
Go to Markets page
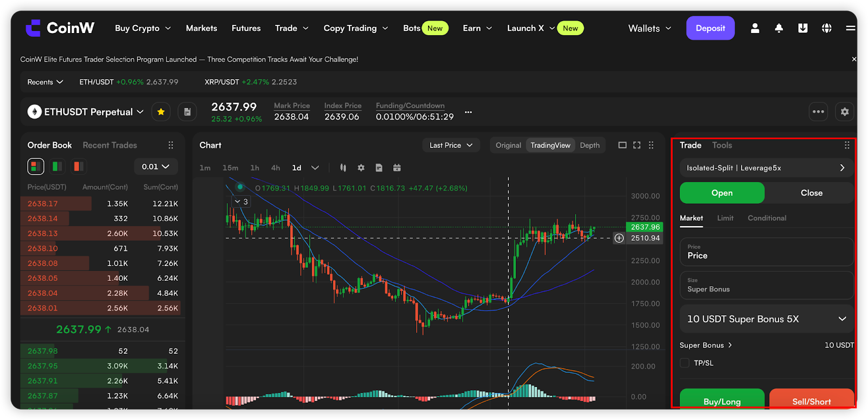tap(201, 28)
